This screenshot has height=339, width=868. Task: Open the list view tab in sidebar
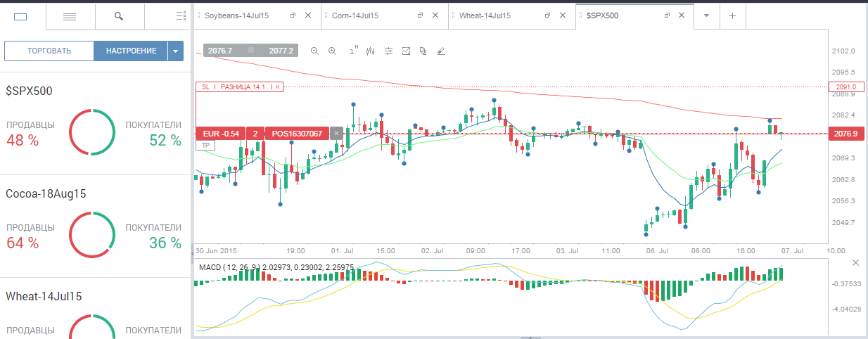(x=70, y=15)
